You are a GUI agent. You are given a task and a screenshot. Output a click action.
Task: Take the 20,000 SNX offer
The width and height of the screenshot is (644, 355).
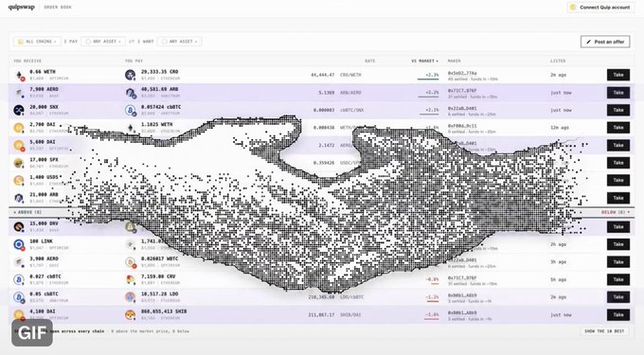pos(618,110)
